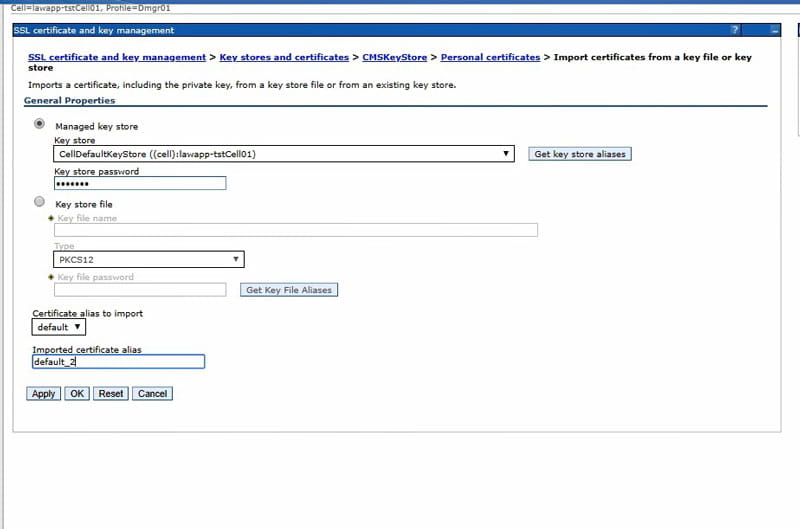The image size is (800, 529).
Task: Select the Key store file radio button
Action: [39, 202]
